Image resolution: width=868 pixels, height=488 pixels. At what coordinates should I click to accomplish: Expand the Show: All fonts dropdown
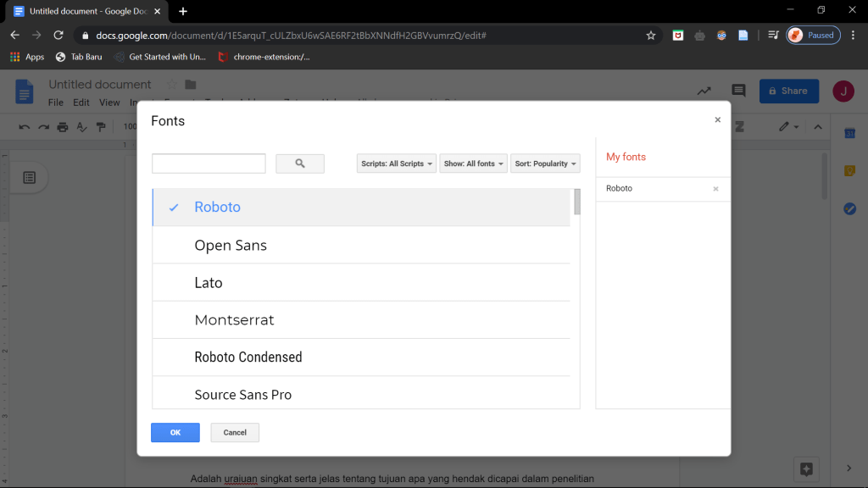point(473,164)
